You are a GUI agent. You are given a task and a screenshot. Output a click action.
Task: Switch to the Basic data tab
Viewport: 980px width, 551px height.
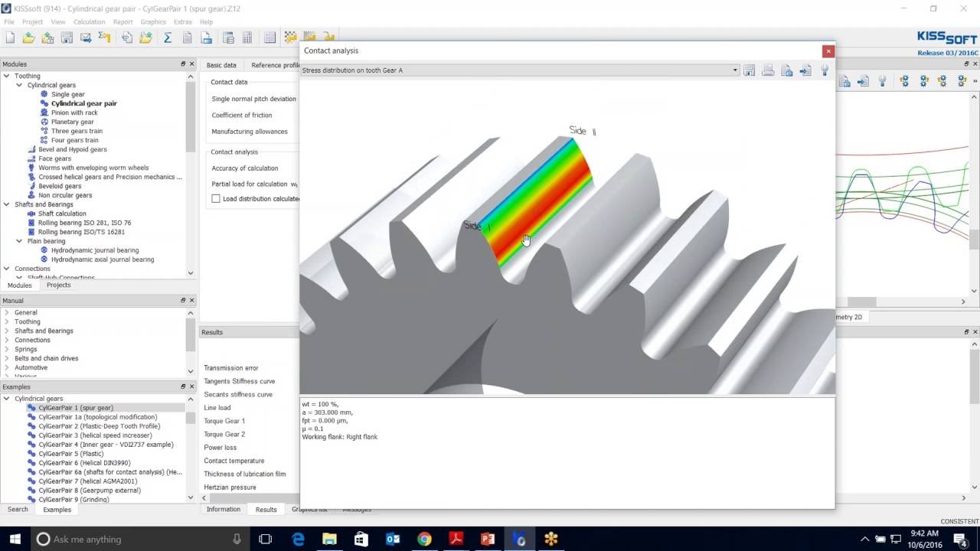coord(221,65)
